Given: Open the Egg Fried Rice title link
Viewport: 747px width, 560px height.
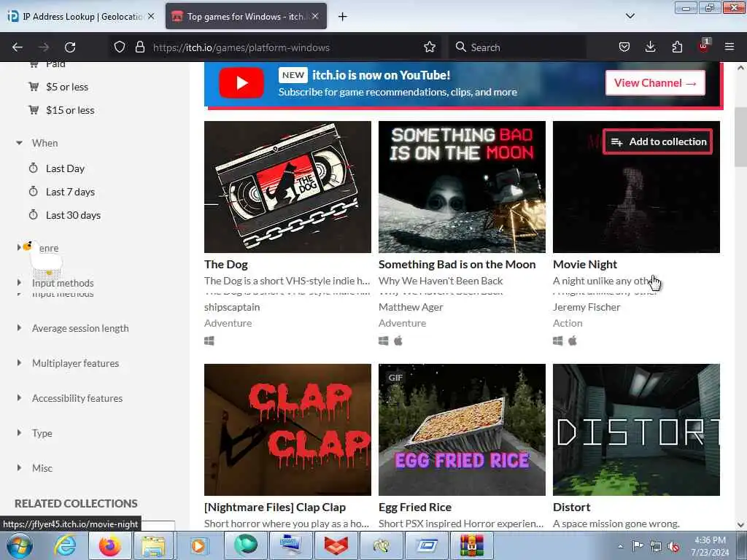Looking at the screenshot, I should [x=415, y=507].
